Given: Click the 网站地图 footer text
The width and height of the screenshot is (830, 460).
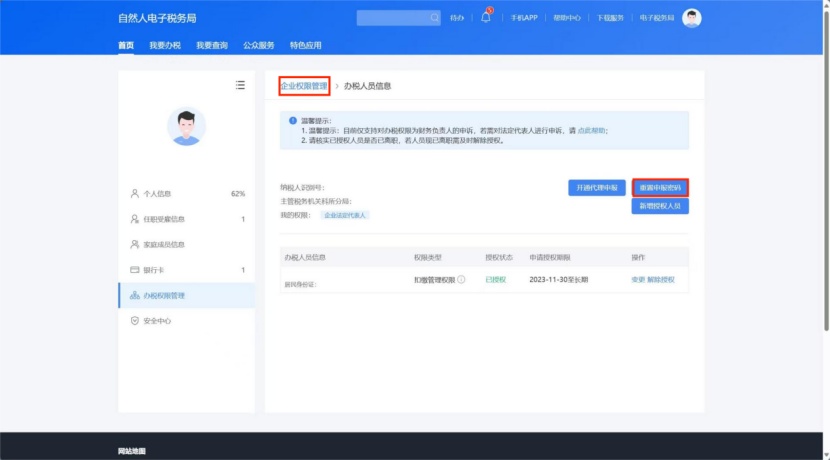Looking at the screenshot, I should pos(132,451).
